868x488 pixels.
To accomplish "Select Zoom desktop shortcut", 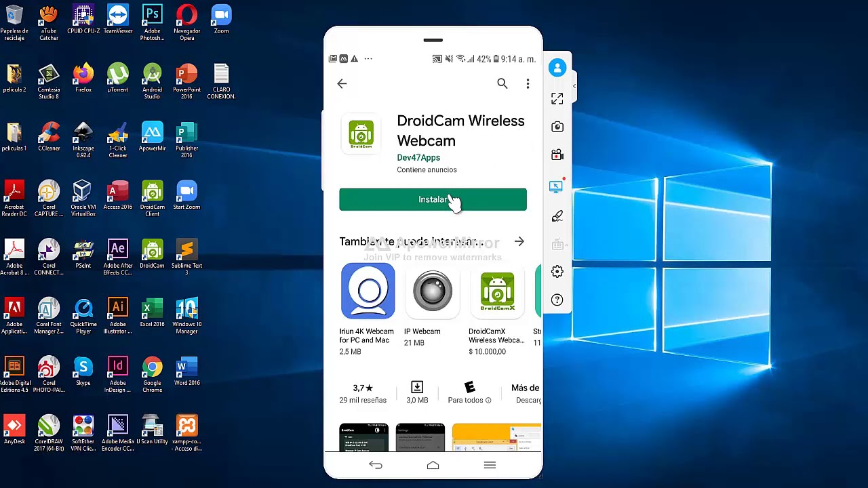I will point(221,20).
